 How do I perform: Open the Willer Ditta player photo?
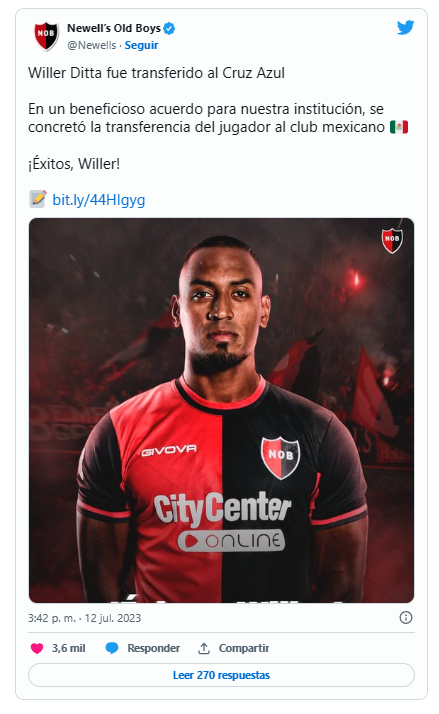coord(221,410)
